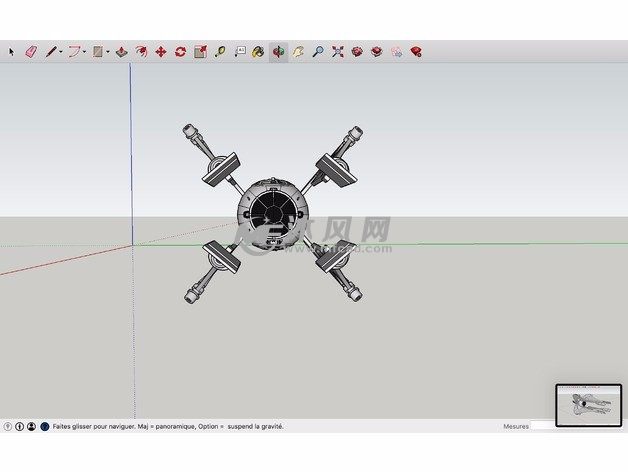Open the 3D Warehouse from toolbar
The height and width of the screenshot is (472, 628).
pos(357,51)
